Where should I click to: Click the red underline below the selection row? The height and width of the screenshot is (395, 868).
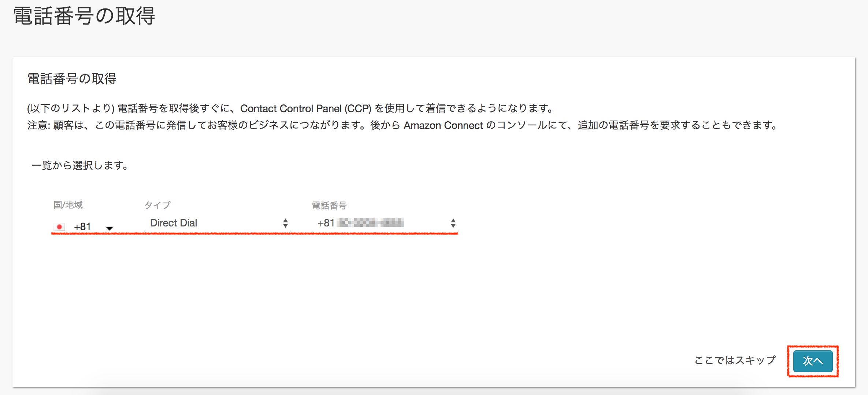click(x=255, y=233)
